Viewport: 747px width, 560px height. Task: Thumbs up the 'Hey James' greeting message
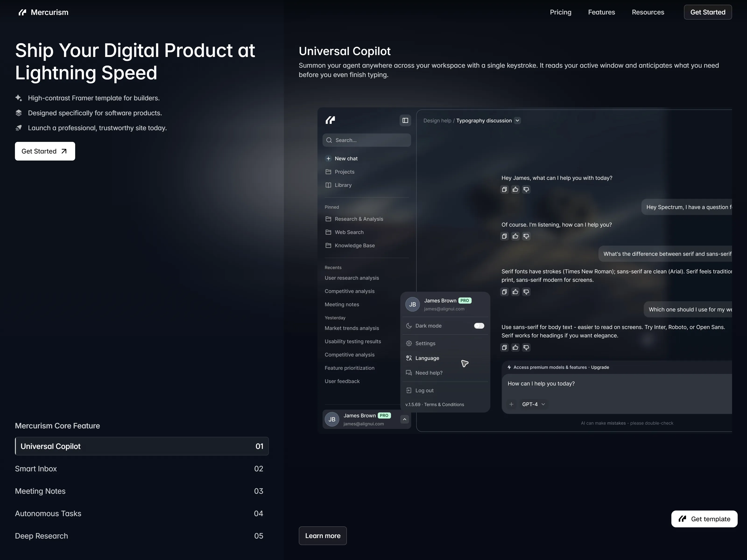click(515, 189)
